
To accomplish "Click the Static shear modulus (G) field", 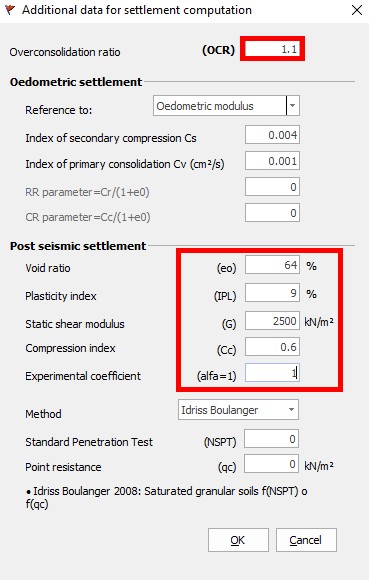I will coord(272,321).
